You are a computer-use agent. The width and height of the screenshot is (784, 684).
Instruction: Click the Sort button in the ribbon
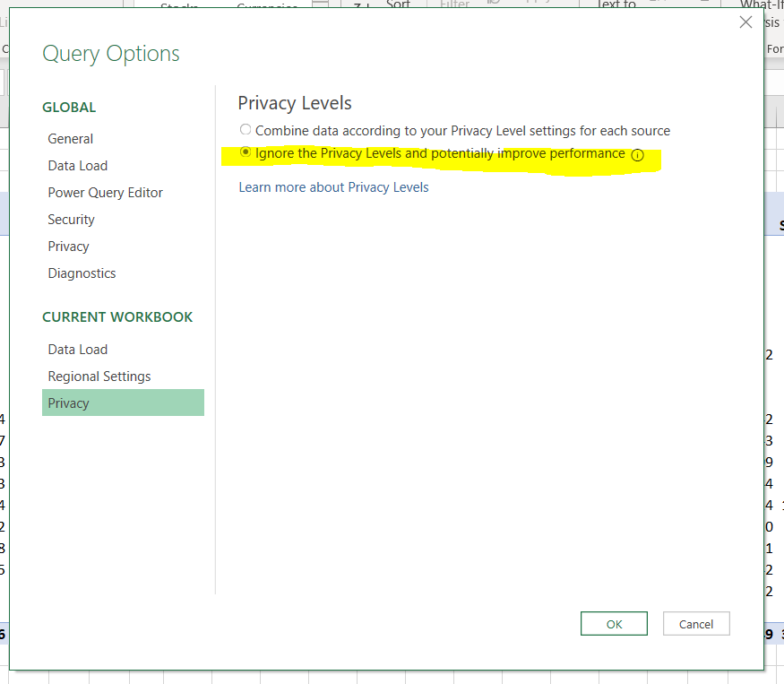tap(398, 4)
